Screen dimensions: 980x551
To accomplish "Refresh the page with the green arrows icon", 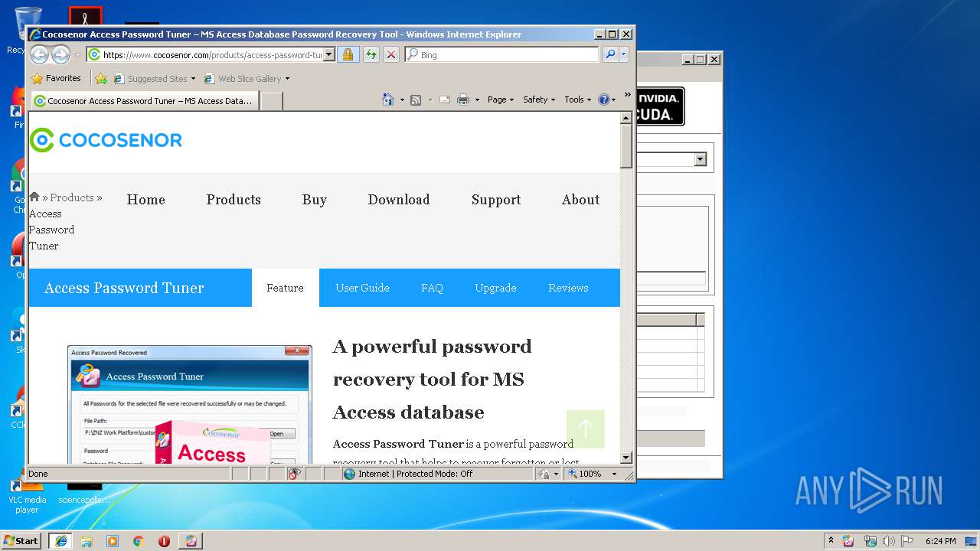I will click(x=371, y=54).
